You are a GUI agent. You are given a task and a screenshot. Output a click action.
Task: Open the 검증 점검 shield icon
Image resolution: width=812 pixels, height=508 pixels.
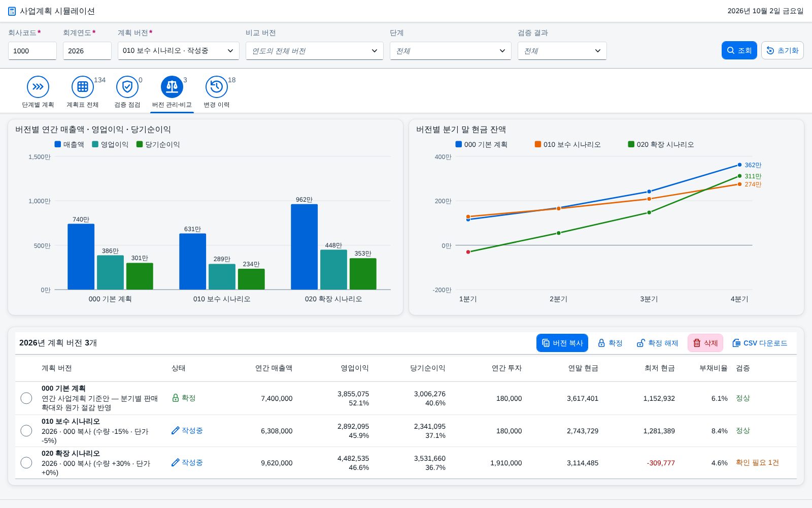(x=127, y=87)
